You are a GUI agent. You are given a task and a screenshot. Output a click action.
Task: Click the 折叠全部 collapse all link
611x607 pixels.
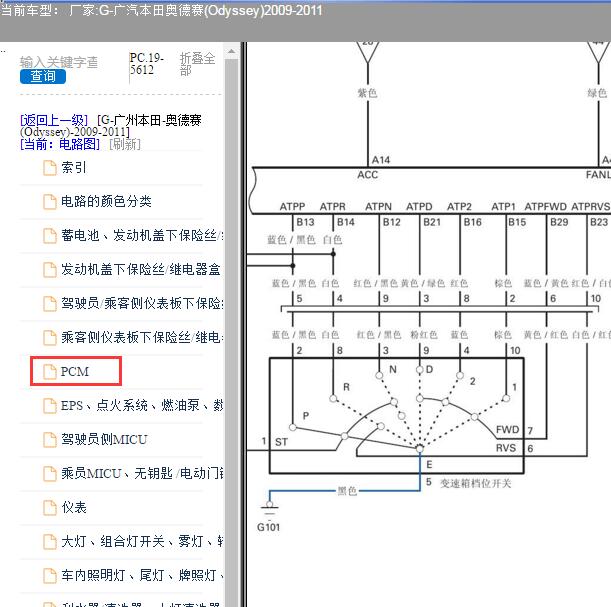pos(197,64)
